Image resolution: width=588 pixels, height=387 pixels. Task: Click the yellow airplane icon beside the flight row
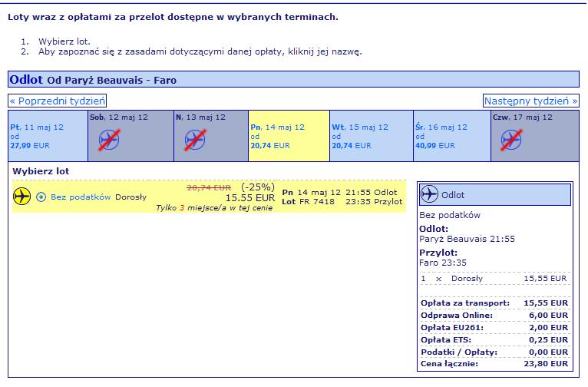[21, 196]
